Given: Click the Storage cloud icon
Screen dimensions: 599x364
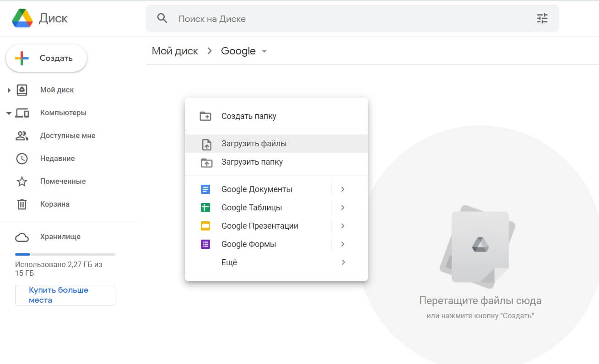Looking at the screenshot, I should coord(22,237).
